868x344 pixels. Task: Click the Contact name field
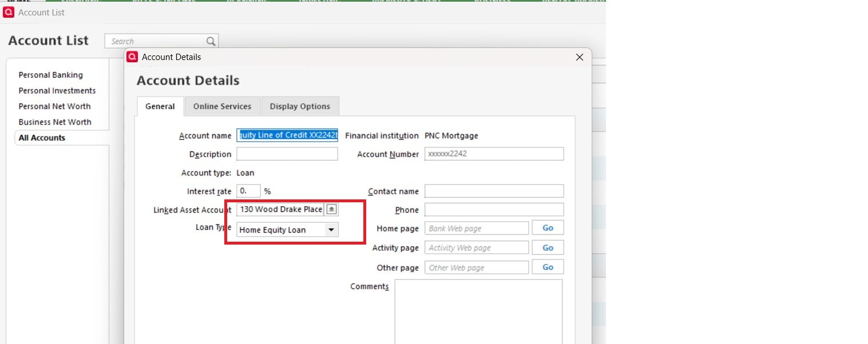(494, 191)
